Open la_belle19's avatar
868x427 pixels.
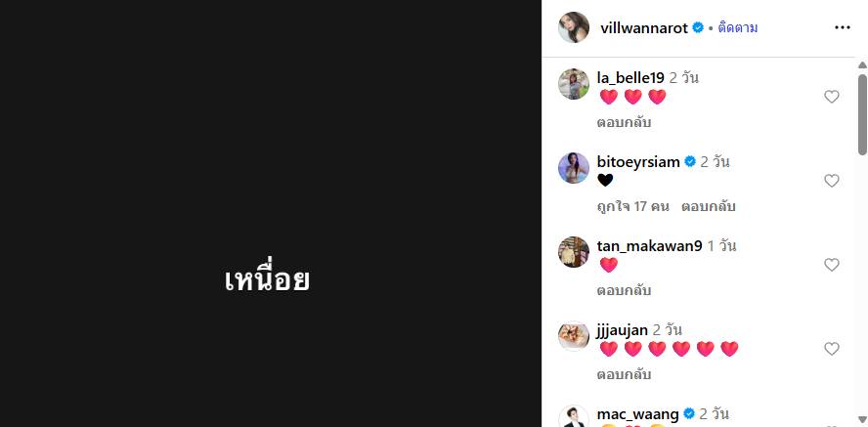coord(574,84)
